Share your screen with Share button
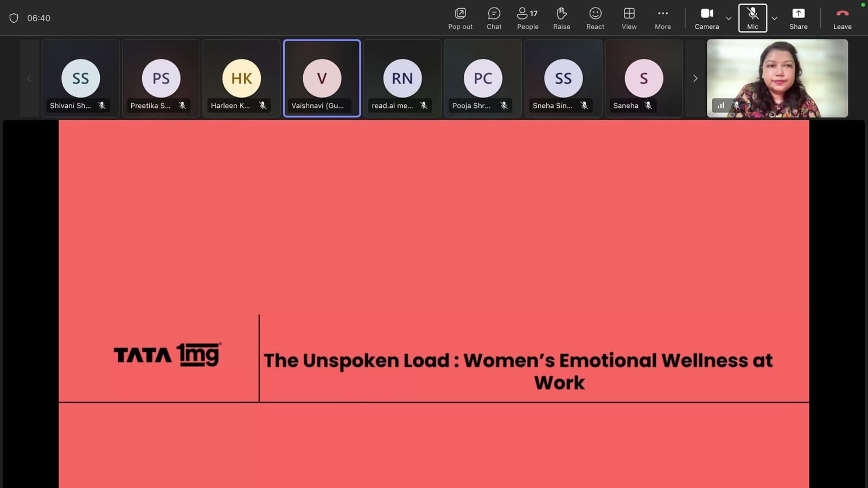Image resolution: width=868 pixels, height=488 pixels. (x=798, y=18)
